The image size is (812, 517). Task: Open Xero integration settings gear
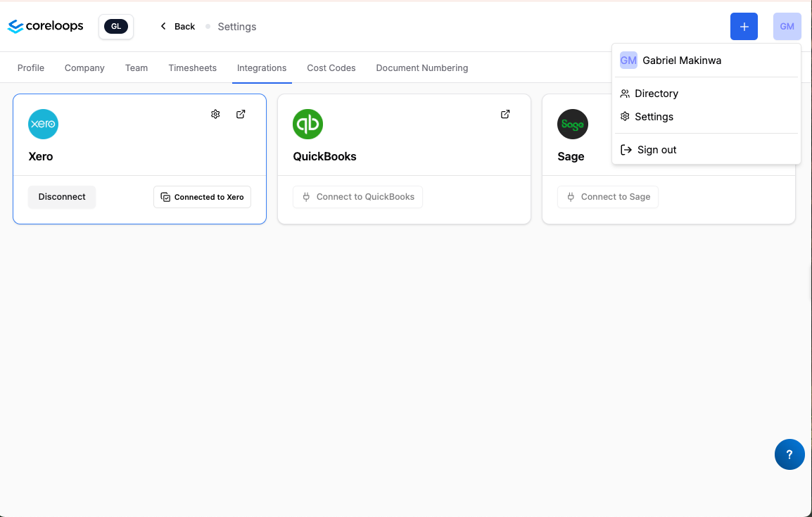pos(215,115)
